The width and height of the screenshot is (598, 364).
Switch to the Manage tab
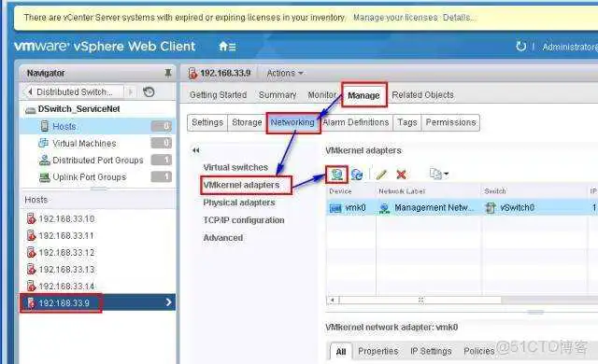[363, 95]
